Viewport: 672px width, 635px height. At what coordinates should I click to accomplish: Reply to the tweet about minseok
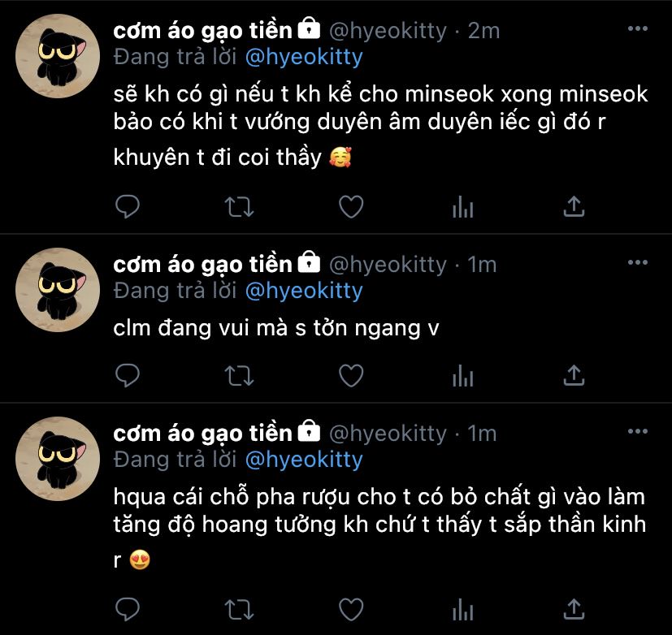tap(128, 207)
